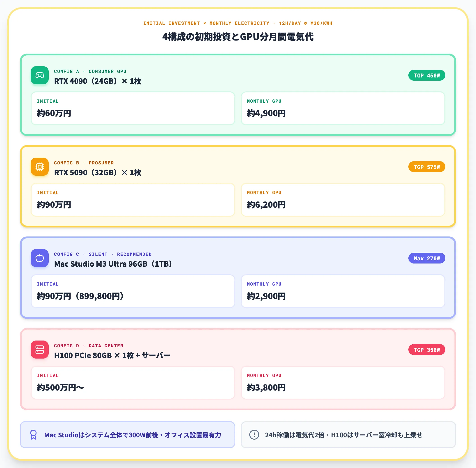Click the title H100 PCIe 80GB × 1枚 + サーバー

pyautogui.click(x=112, y=355)
